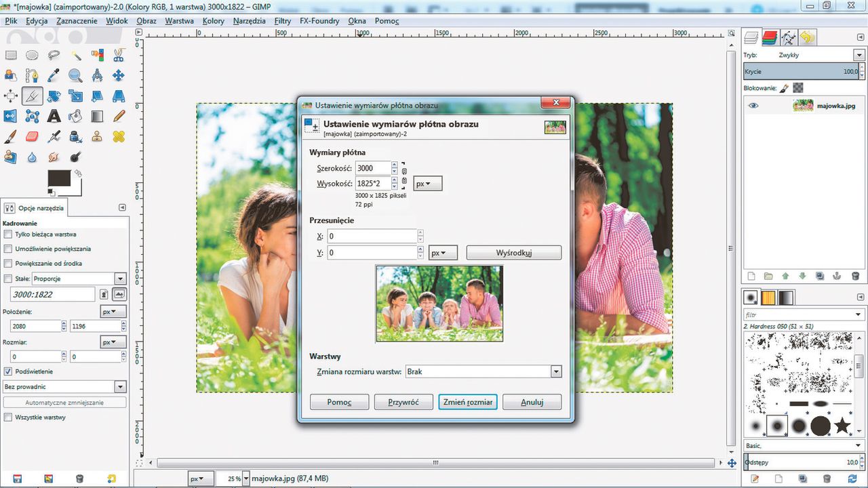Click the Wyśrodkuj button
Viewport: 868px width, 488px height.
point(514,253)
